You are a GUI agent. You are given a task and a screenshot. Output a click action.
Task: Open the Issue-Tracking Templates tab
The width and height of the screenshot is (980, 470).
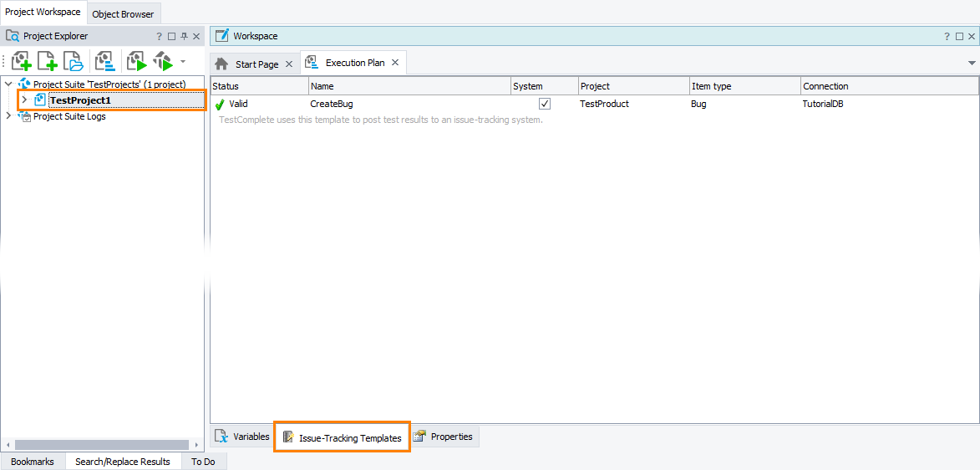point(342,437)
